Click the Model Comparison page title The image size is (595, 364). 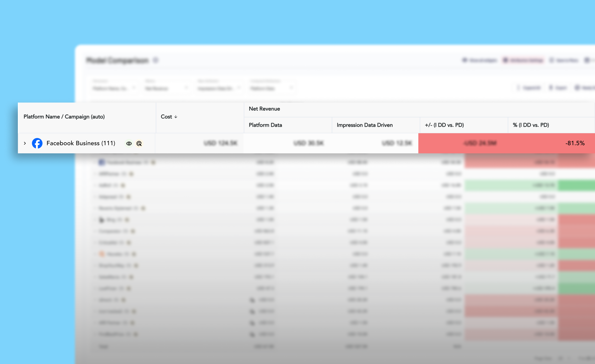point(117,60)
